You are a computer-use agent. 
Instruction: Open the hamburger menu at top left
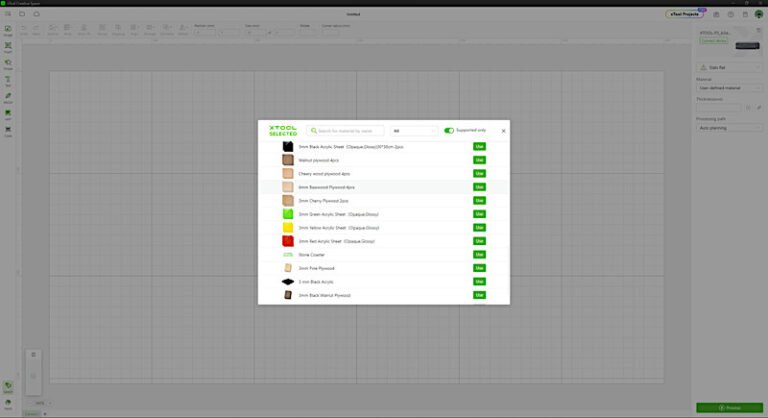[9, 14]
